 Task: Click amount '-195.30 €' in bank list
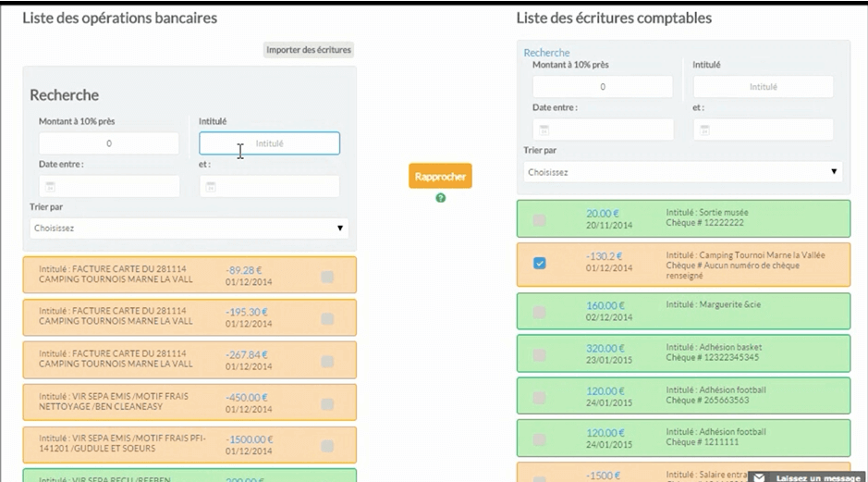[246, 312]
